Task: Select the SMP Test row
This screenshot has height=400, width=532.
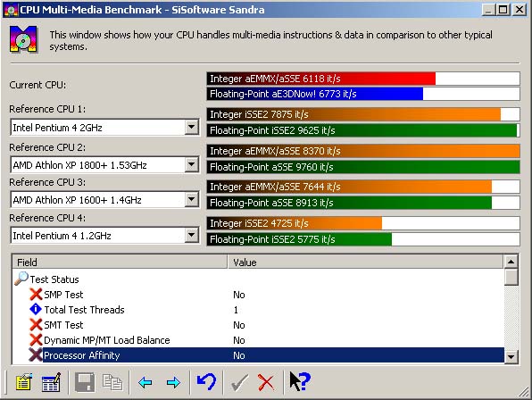Action: point(258,295)
